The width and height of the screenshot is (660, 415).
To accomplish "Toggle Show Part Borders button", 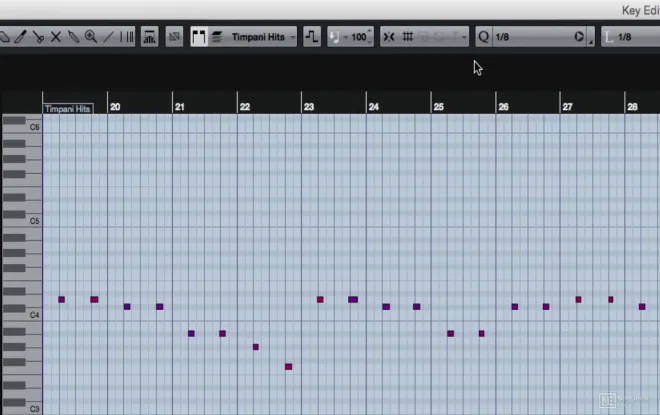I will (x=199, y=37).
